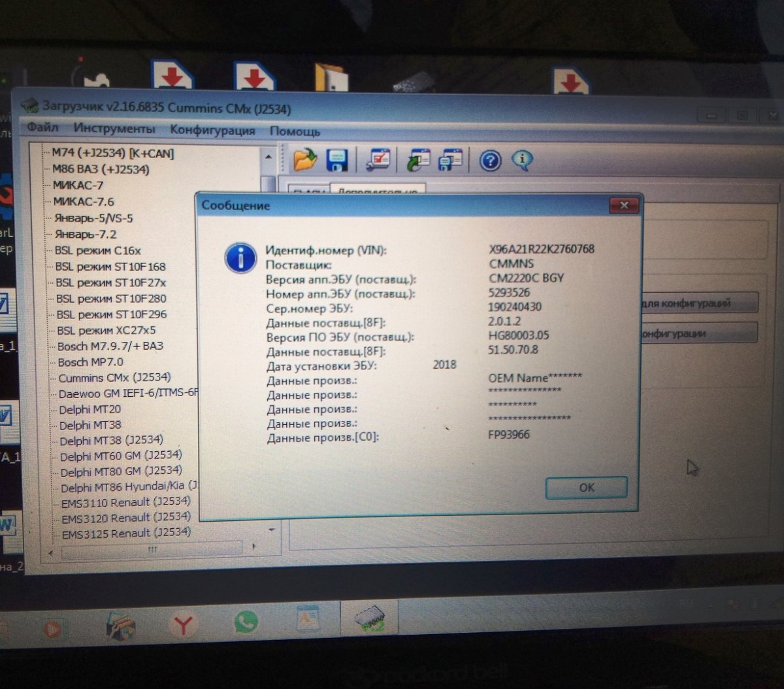Image resolution: width=784 pixels, height=689 pixels.
Task: Select Bosch MP7.0 in the ECU list
Action: click(x=90, y=362)
